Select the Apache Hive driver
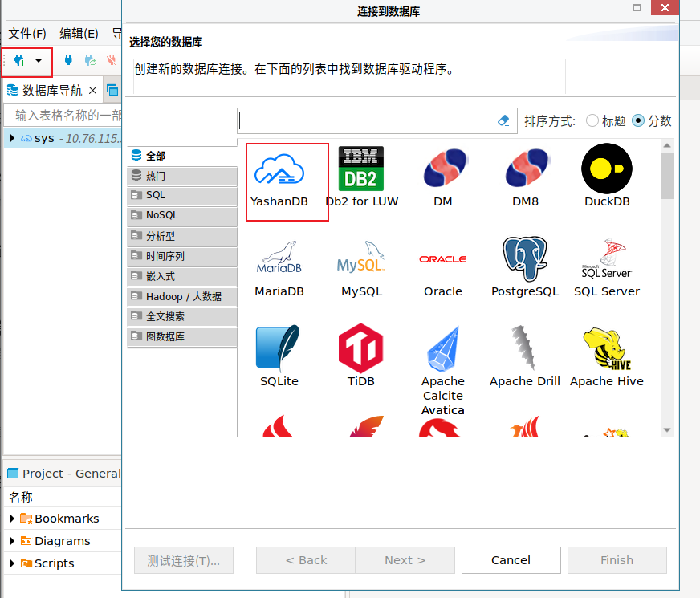This screenshot has width=700, height=598. [607, 356]
